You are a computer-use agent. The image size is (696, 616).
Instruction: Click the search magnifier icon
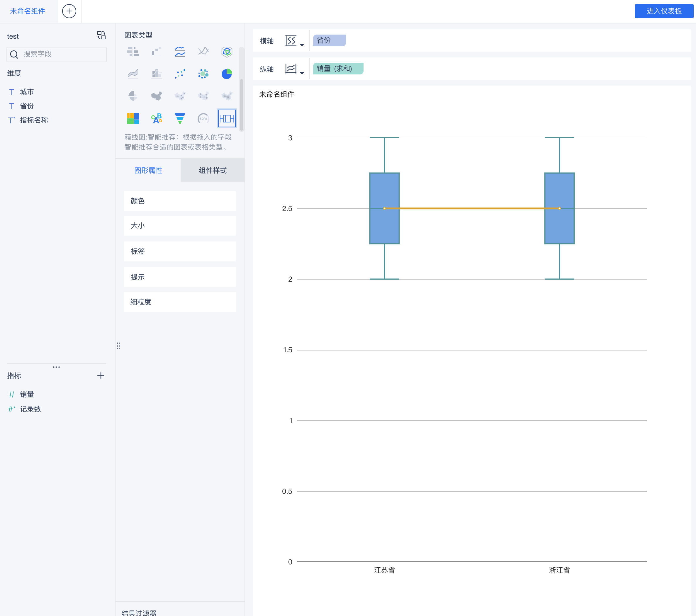coord(14,55)
